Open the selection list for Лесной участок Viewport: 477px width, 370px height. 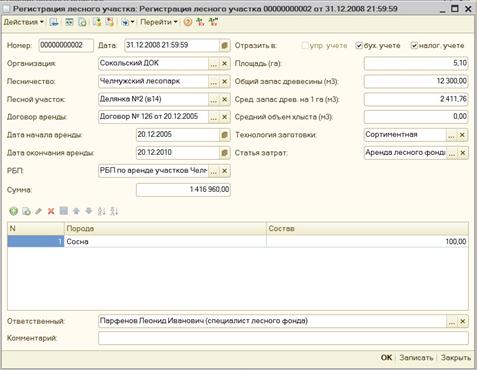click(214, 99)
